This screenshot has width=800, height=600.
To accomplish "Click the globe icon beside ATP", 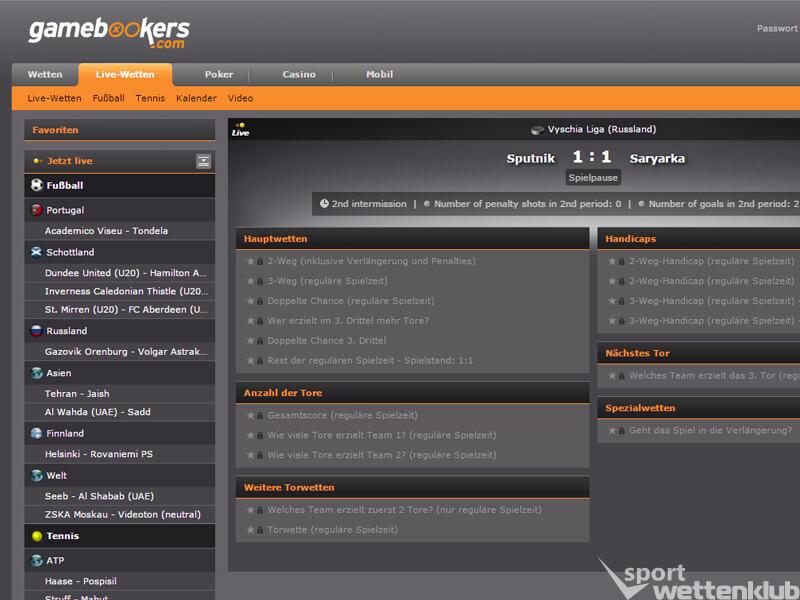I will point(36,560).
